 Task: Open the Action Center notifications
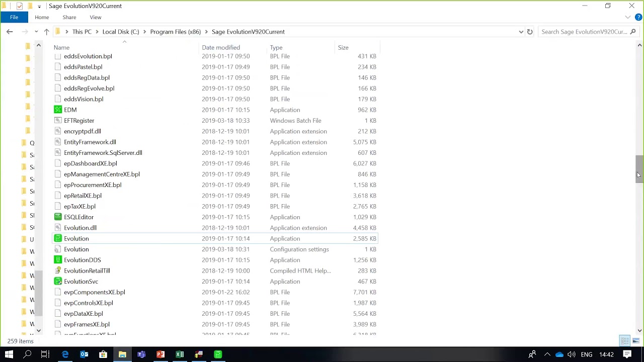click(x=627, y=354)
